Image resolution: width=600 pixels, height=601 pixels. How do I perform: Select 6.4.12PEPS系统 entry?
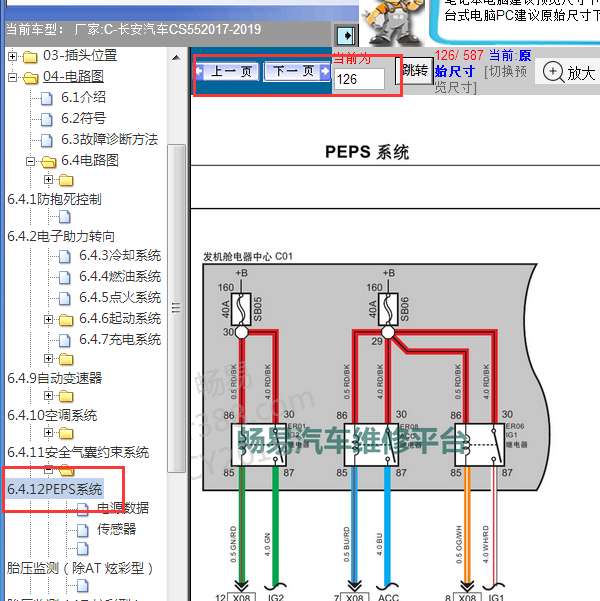point(54,489)
